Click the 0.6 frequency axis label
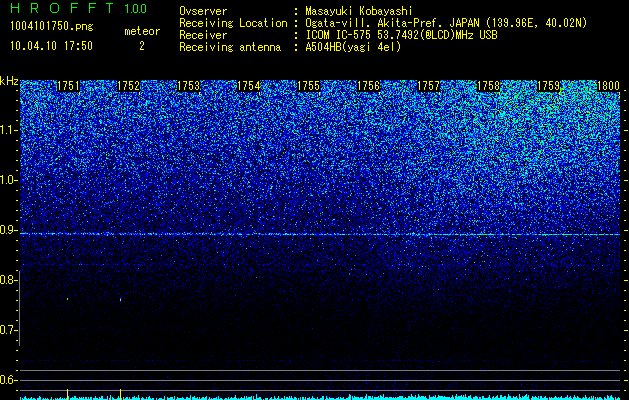Image resolution: width=629 pixels, height=400 pixels. point(9,380)
